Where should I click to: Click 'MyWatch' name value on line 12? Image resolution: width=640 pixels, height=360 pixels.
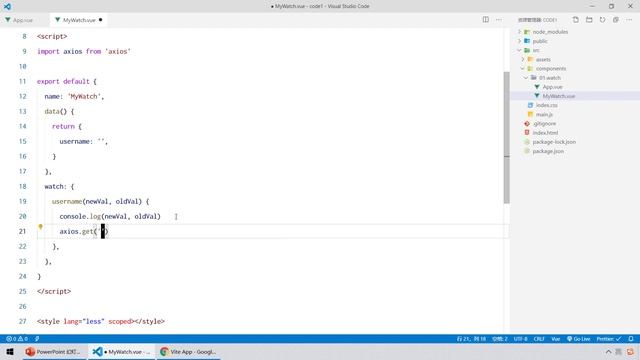coord(85,96)
